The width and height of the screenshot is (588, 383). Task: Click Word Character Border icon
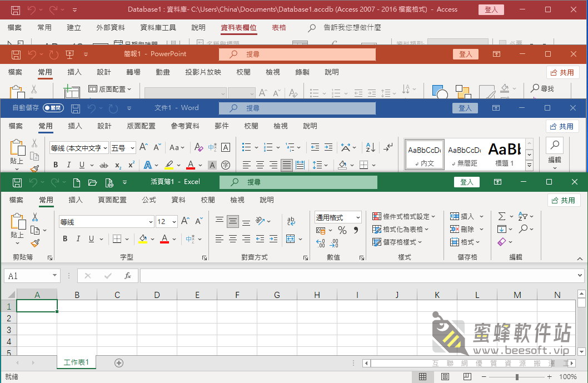tap(226, 147)
